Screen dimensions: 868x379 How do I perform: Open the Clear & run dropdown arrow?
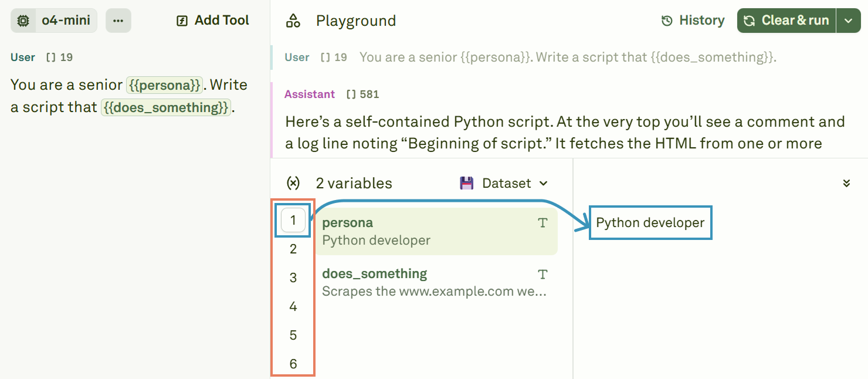pos(848,20)
